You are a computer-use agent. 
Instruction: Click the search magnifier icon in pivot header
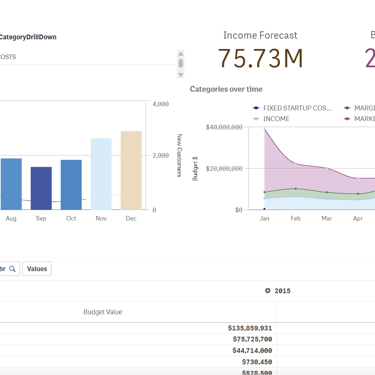[12, 269]
